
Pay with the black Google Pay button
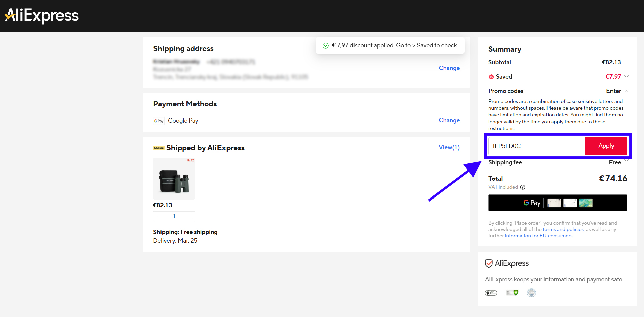557,203
